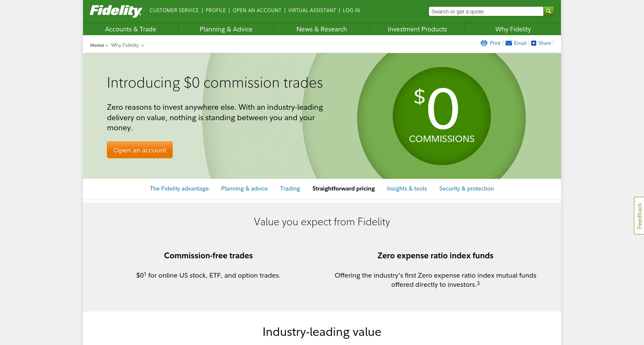644x345 pixels.
Task: Open Why Fidelity menu
Action: click(x=513, y=29)
